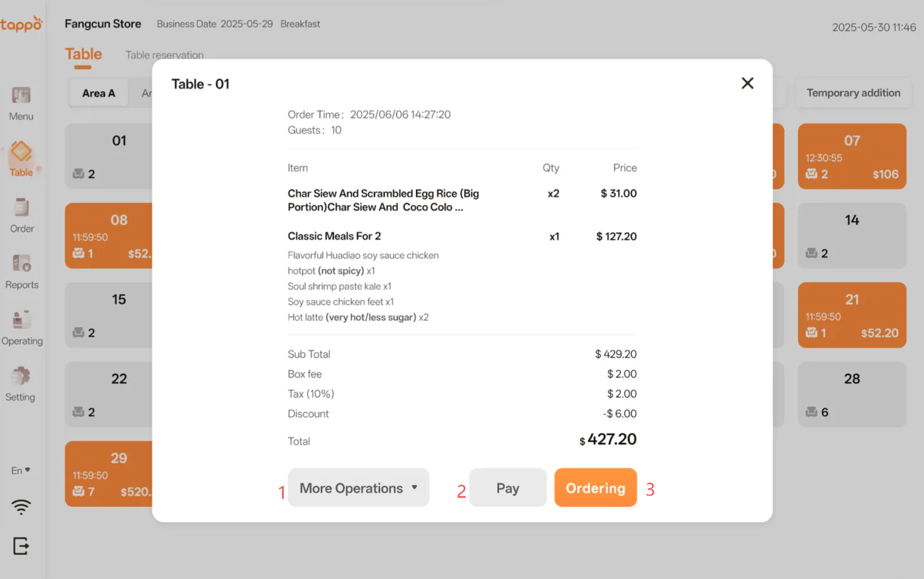Viewport: 924px width, 579px height.
Task: Click the Temporary addition button
Action: click(853, 93)
